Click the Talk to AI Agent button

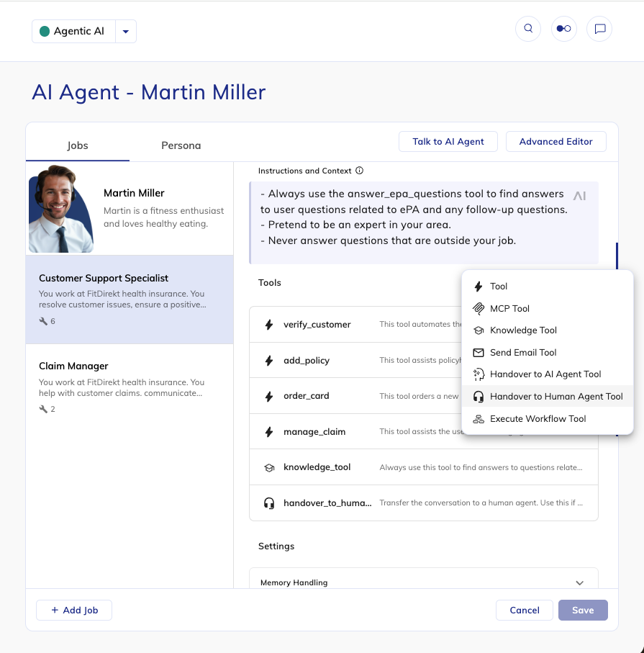448,142
